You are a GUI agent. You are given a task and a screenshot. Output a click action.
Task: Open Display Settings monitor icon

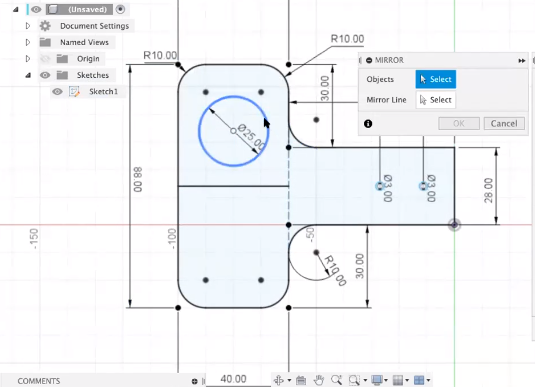coord(377,380)
